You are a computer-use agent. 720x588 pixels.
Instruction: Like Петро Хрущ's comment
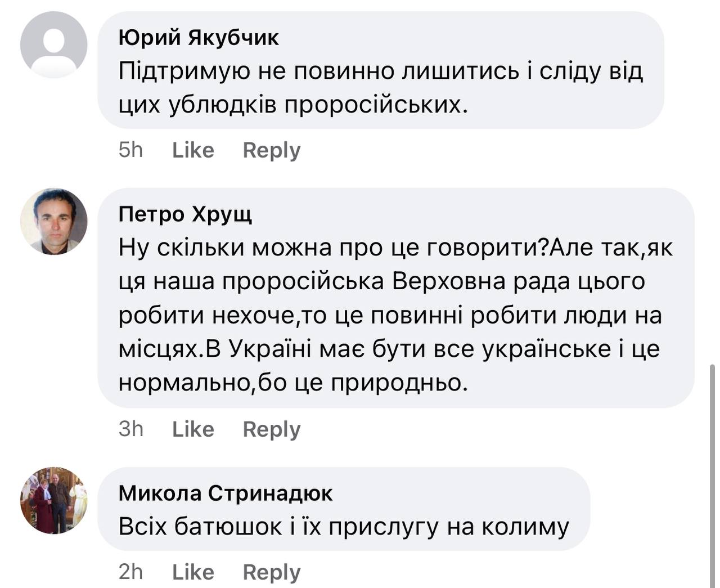pos(193,429)
